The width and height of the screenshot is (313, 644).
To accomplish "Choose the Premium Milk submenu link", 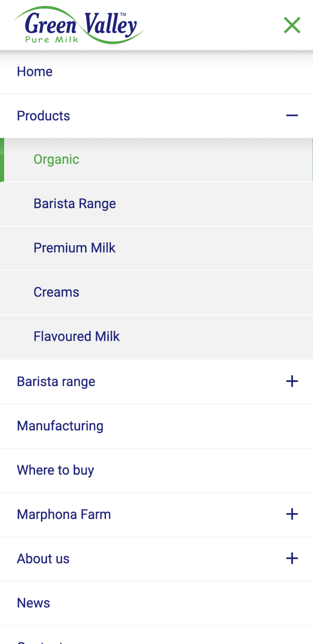I will (75, 248).
